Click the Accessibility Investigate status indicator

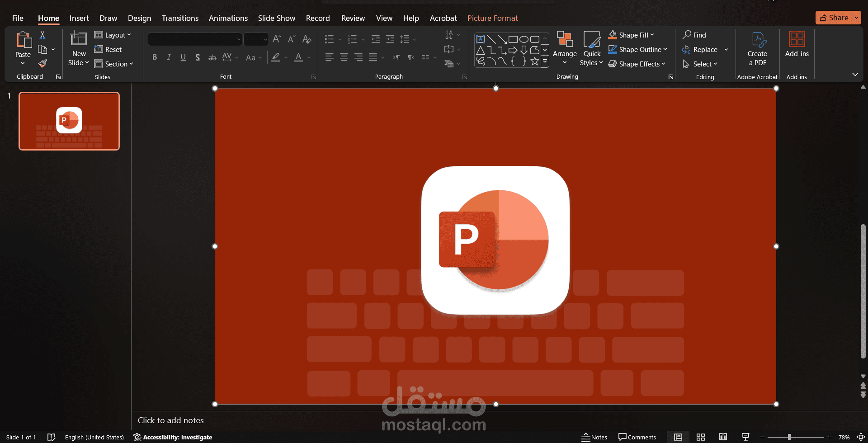(x=172, y=437)
